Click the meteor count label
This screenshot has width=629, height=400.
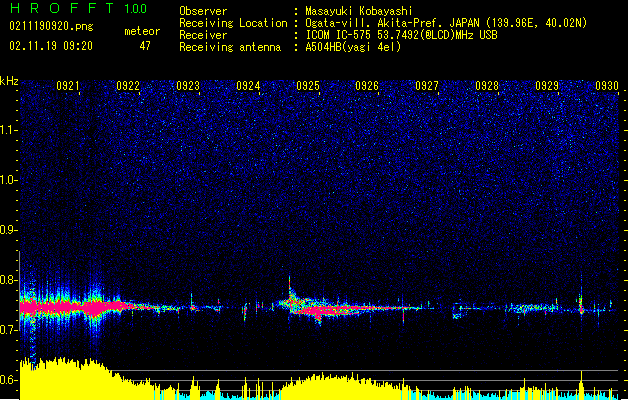pyautogui.click(x=142, y=31)
